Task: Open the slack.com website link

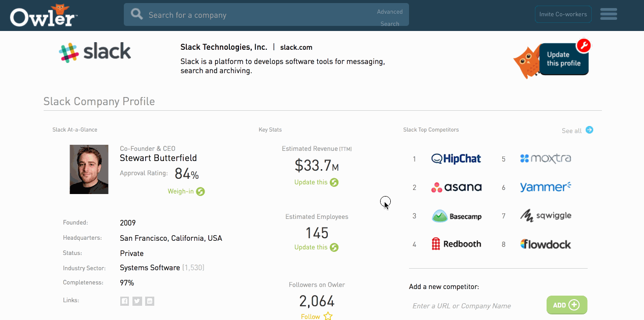Action: (296, 47)
